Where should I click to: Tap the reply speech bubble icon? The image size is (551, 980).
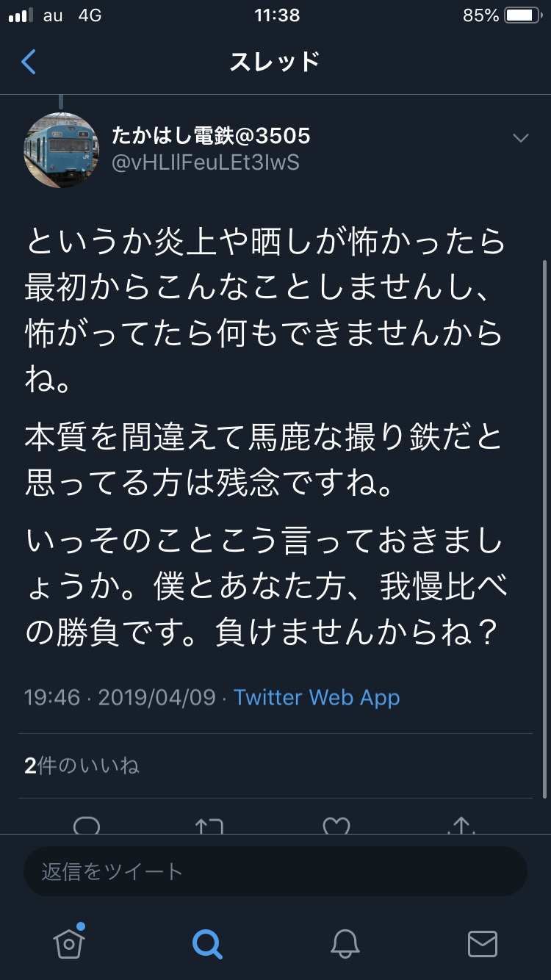point(87,826)
